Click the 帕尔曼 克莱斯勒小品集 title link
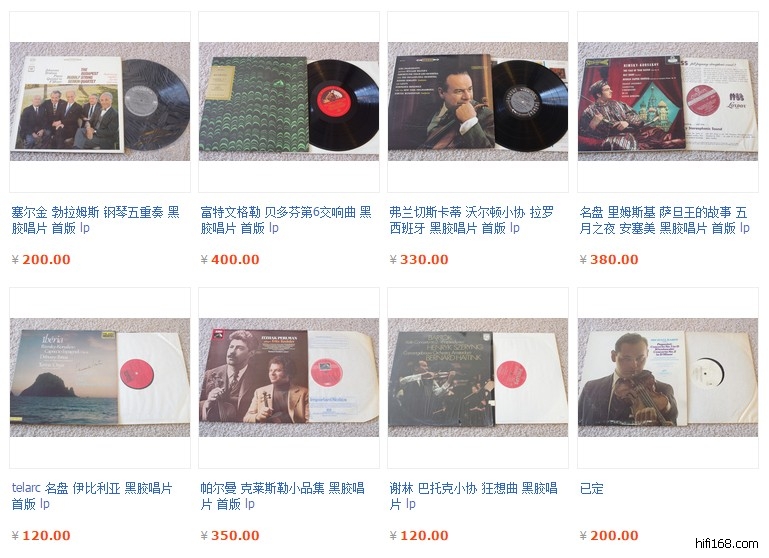Viewport: 769px width, 558px height. (x=282, y=496)
